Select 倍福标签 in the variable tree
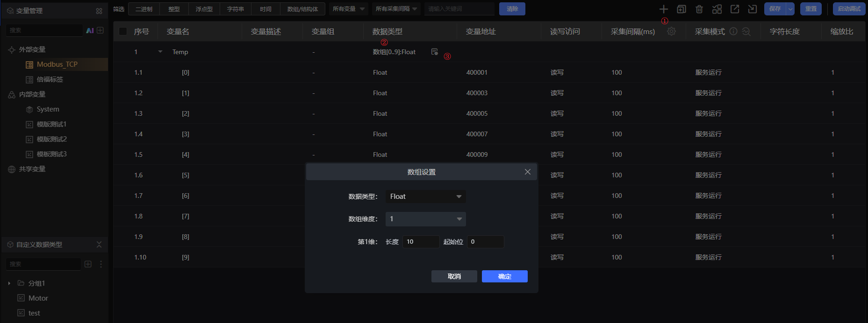This screenshot has width=868, height=323. tap(50, 79)
